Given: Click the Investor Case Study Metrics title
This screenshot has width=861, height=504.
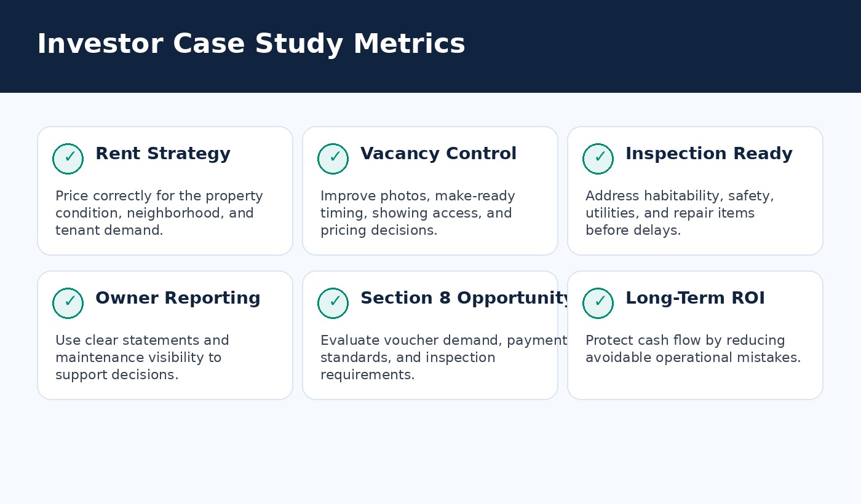Looking at the screenshot, I should click(x=251, y=44).
